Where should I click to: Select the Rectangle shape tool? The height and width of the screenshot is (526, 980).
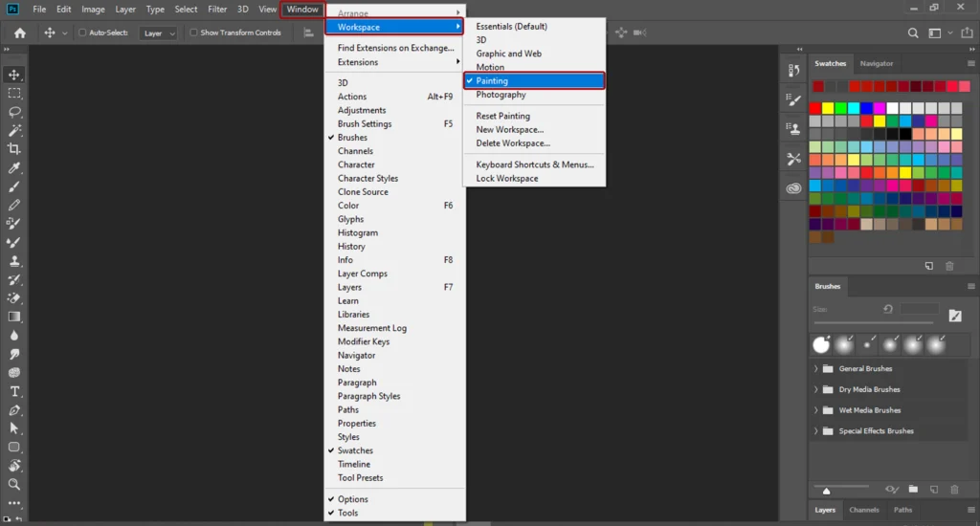point(13,448)
